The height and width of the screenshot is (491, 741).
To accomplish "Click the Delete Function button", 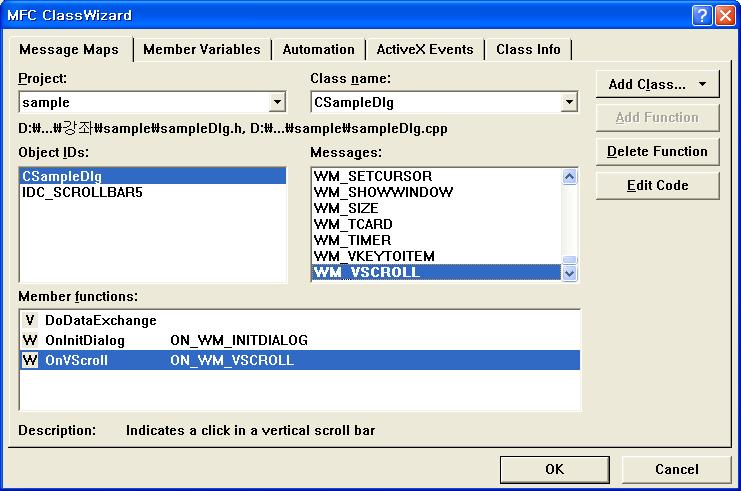I will click(x=657, y=152).
